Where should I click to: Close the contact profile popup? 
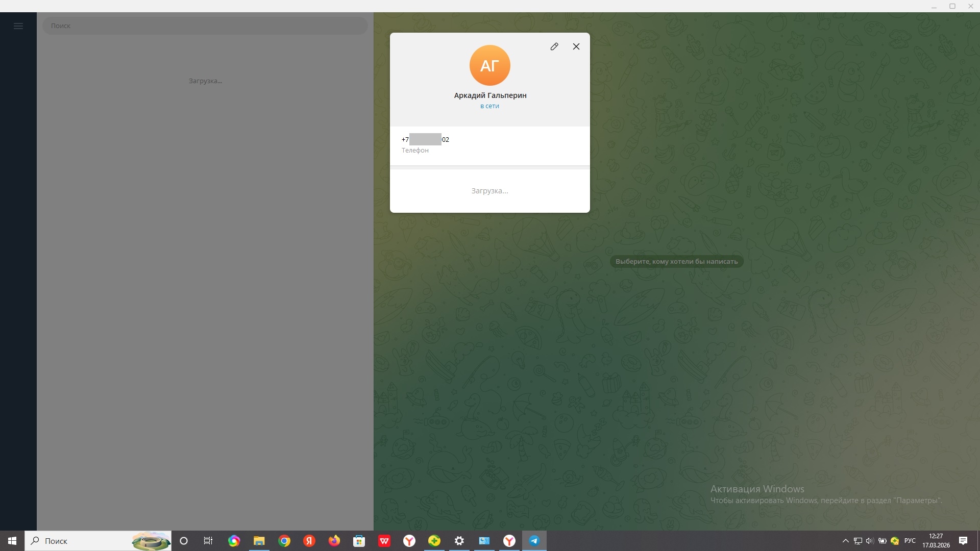point(576,46)
